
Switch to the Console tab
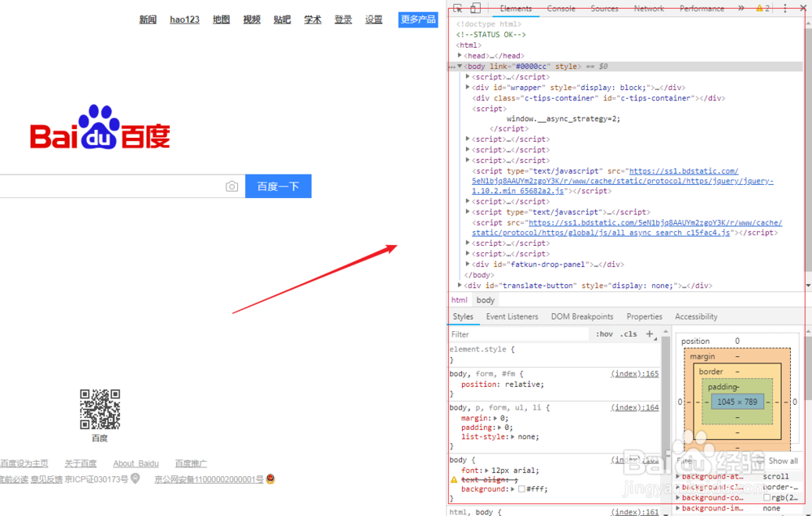561,8
